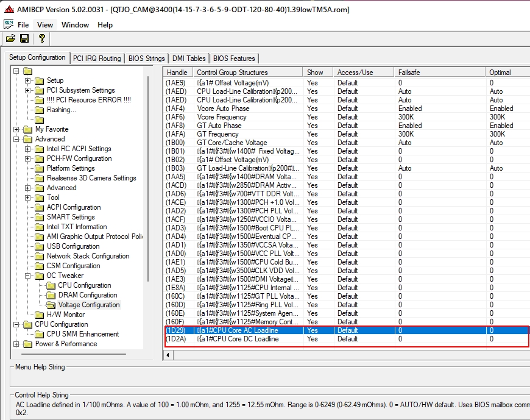Expand the Power & Performance node

tap(16, 344)
